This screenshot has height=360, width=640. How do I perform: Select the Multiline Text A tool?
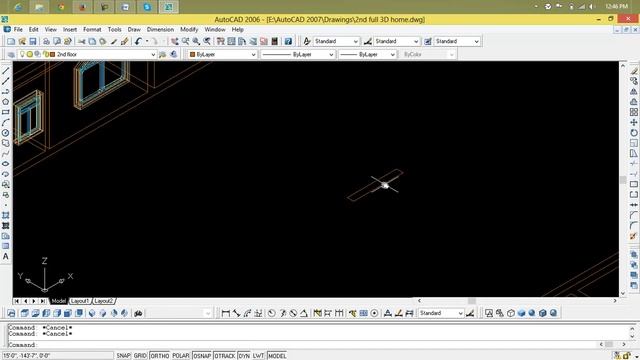click(x=6, y=256)
